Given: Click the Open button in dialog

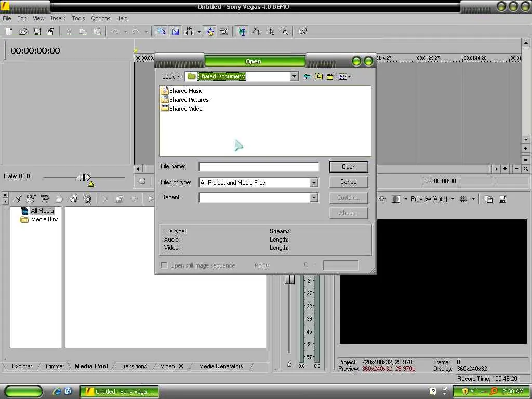Looking at the screenshot, I should coord(349,167).
